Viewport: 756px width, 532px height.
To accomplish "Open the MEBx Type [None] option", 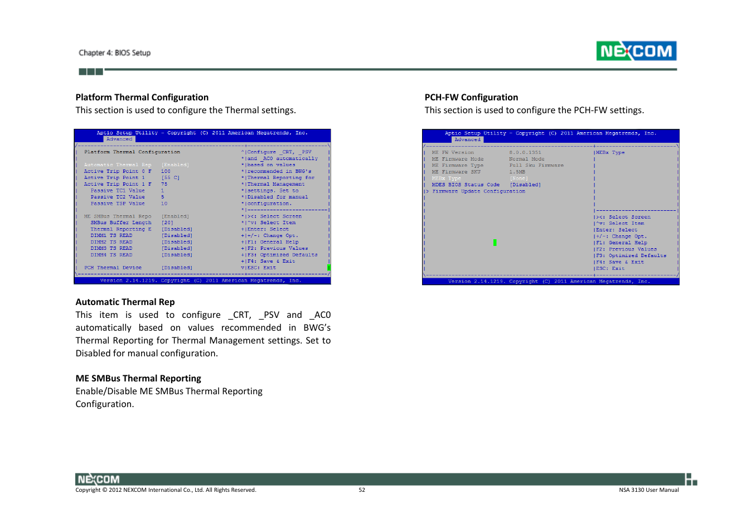I will [x=518, y=178].
